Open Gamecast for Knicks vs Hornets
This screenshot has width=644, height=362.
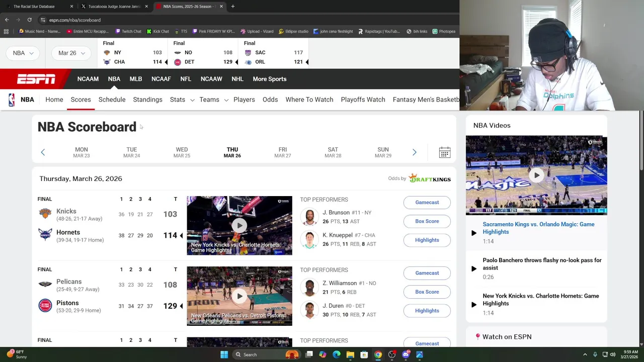(x=427, y=202)
